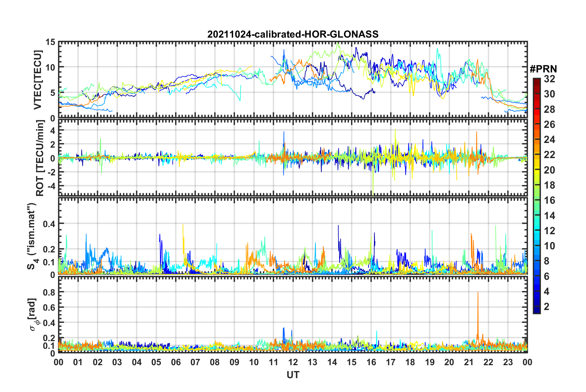Click the #PRN colorbar title

pos(543,69)
